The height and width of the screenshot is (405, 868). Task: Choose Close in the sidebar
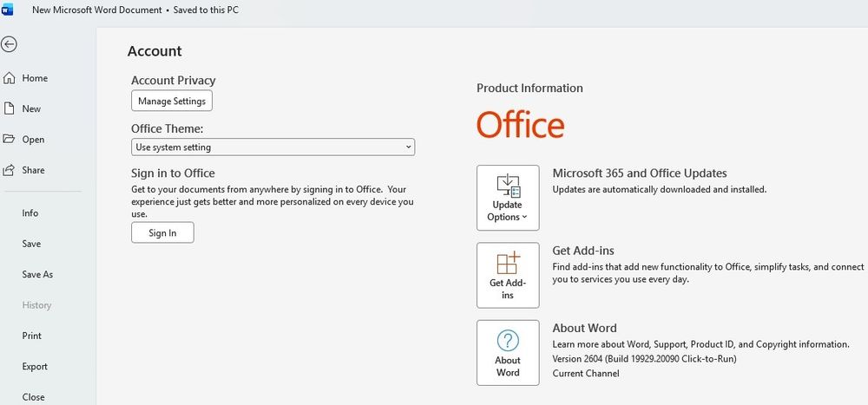(33, 397)
